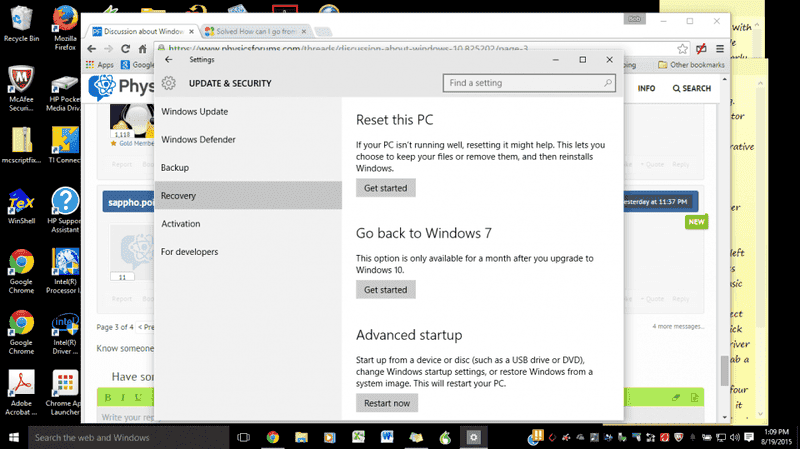Click Restart now under Advanced startup
Image resolution: width=800 pixels, height=449 pixels.
(x=387, y=403)
